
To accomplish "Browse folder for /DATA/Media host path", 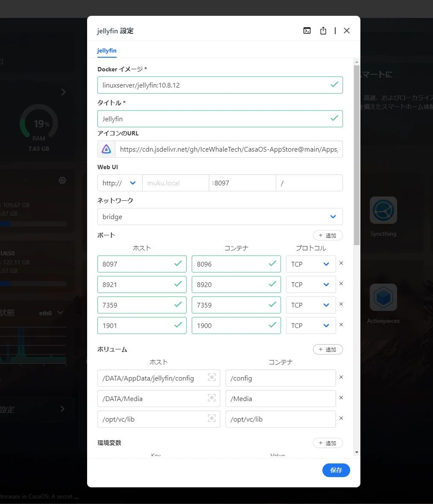I will coord(212,398).
